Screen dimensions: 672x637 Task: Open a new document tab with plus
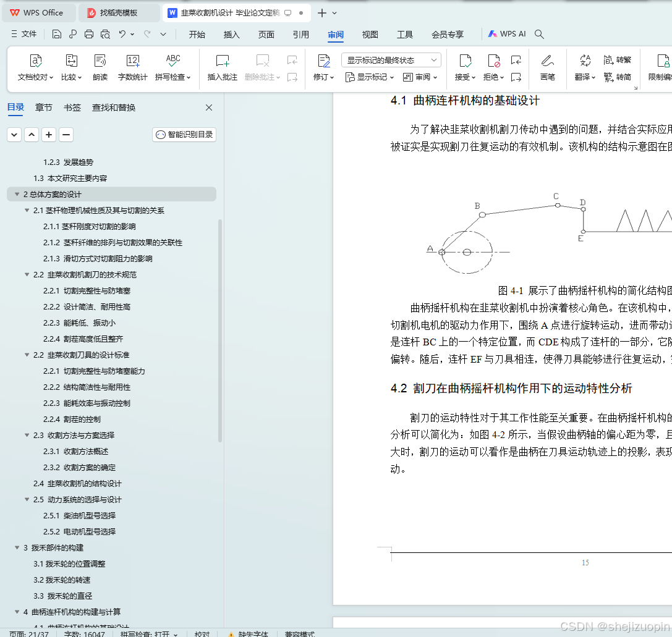322,13
